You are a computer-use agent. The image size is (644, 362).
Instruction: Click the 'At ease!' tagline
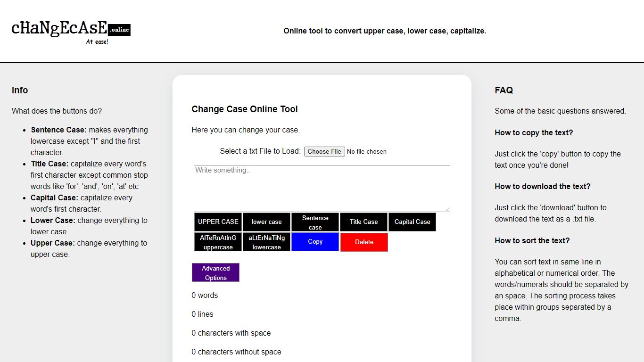coord(97,41)
